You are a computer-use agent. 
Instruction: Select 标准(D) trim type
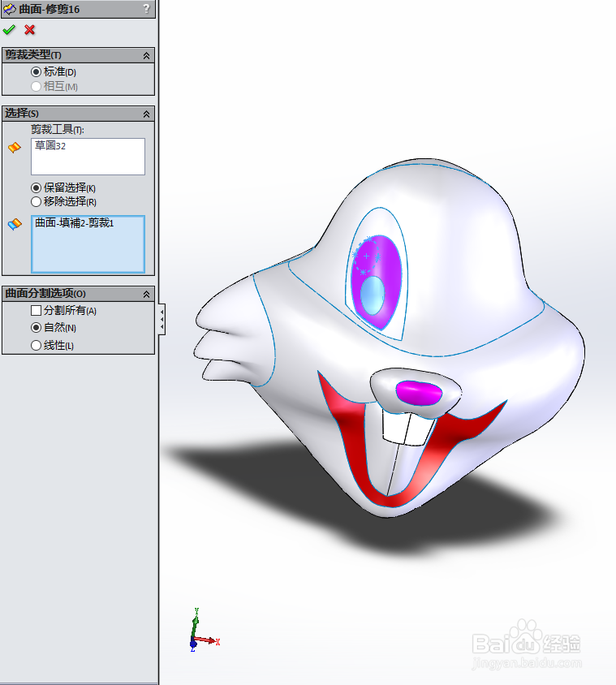click(37, 71)
